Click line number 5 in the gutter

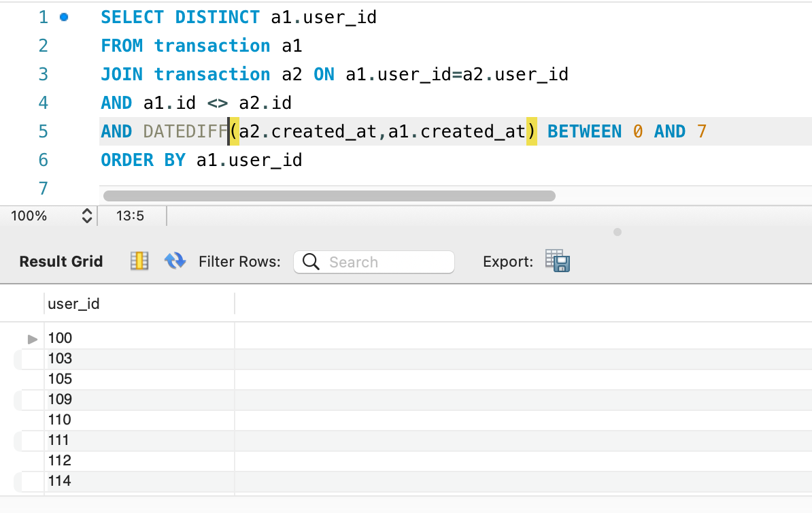pos(44,131)
